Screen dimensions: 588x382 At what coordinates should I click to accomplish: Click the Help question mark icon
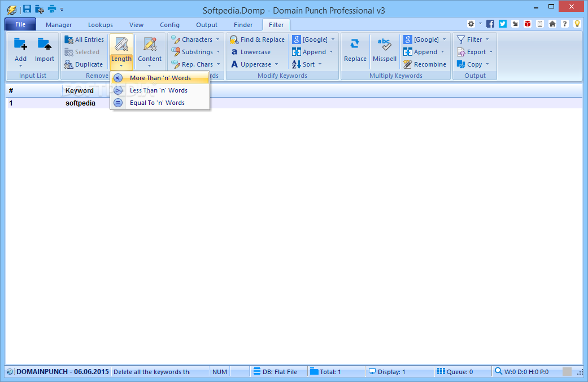[565, 24]
